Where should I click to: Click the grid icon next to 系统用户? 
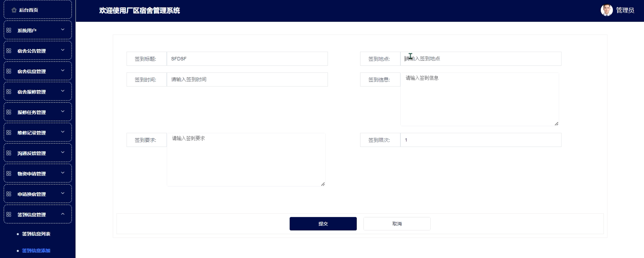coord(9,30)
